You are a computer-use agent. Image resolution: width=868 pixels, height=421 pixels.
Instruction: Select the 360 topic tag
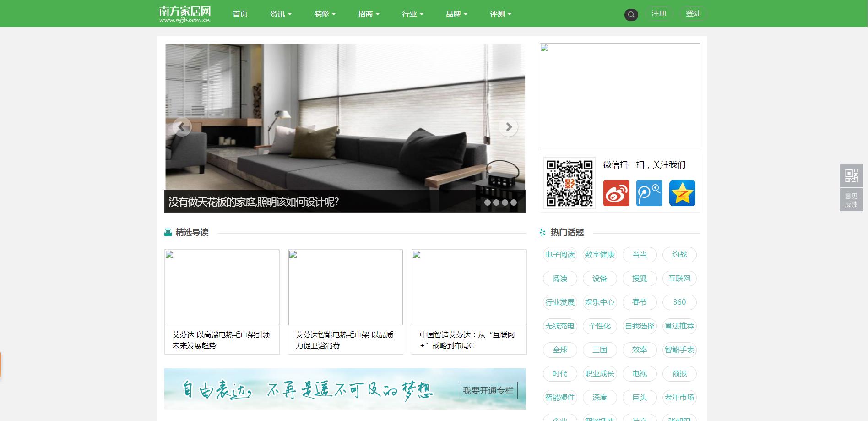coord(679,302)
